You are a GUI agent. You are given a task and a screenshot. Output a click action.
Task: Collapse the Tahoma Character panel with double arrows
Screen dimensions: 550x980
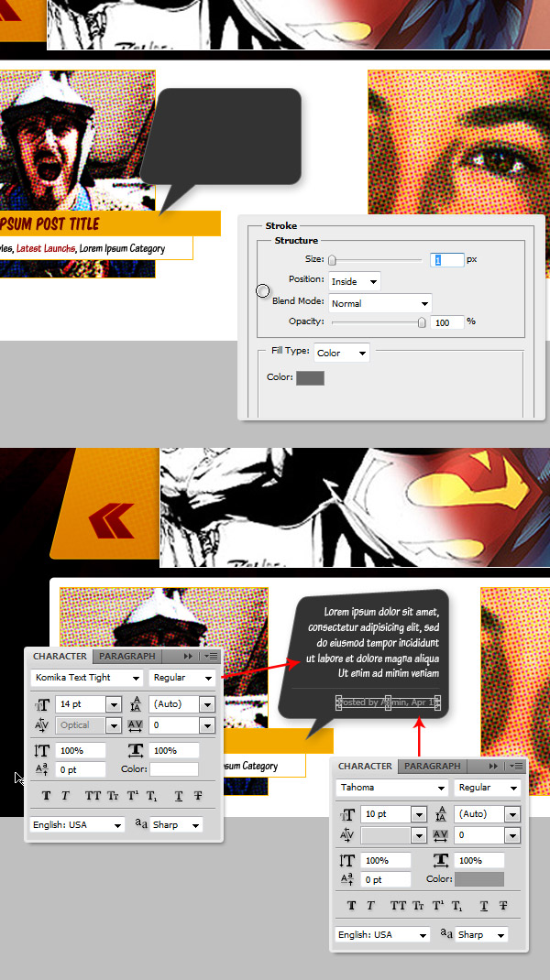[x=494, y=766]
